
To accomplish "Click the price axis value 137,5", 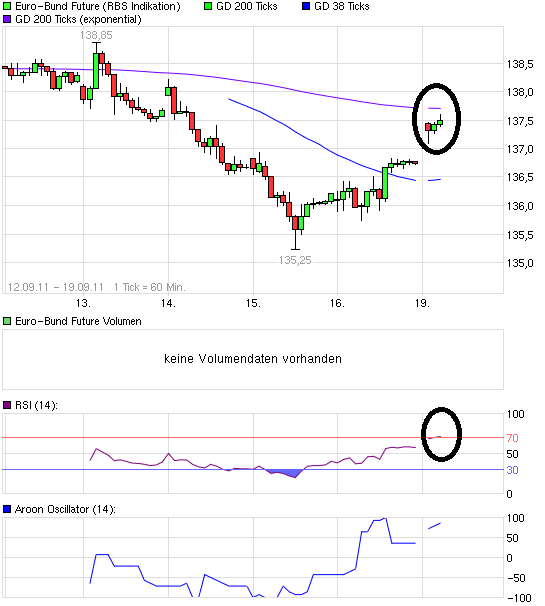I will click(x=520, y=121).
